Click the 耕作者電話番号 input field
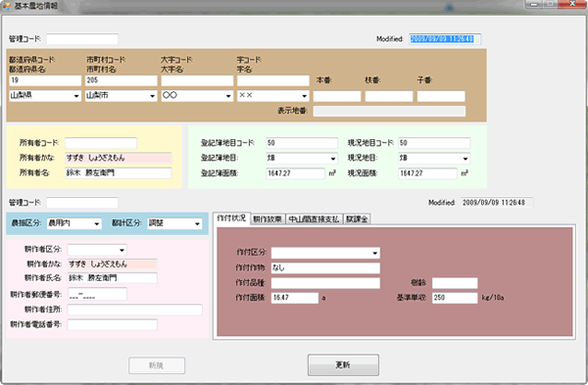This screenshot has height=385, width=588. tap(112, 324)
